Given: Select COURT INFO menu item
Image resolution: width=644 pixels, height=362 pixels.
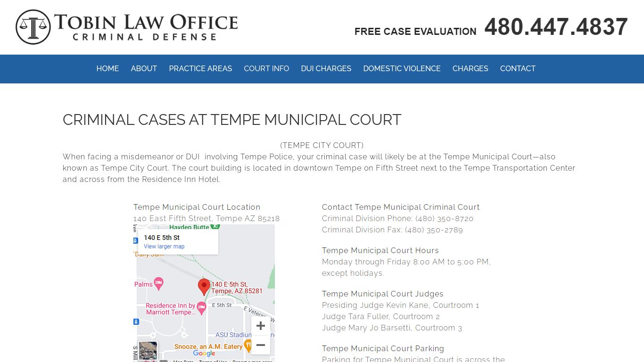Looking at the screenshot, I should pyautogui.click(x=266, y=69).
